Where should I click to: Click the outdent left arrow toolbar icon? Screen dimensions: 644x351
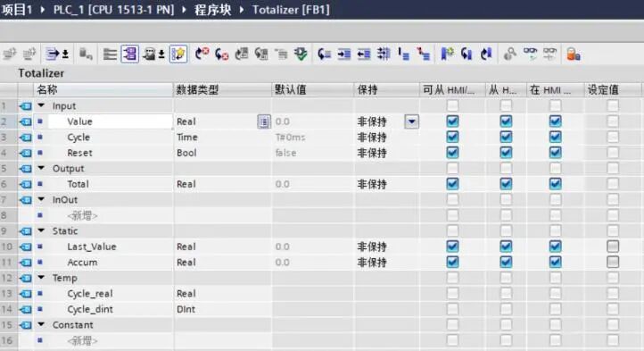364,54
